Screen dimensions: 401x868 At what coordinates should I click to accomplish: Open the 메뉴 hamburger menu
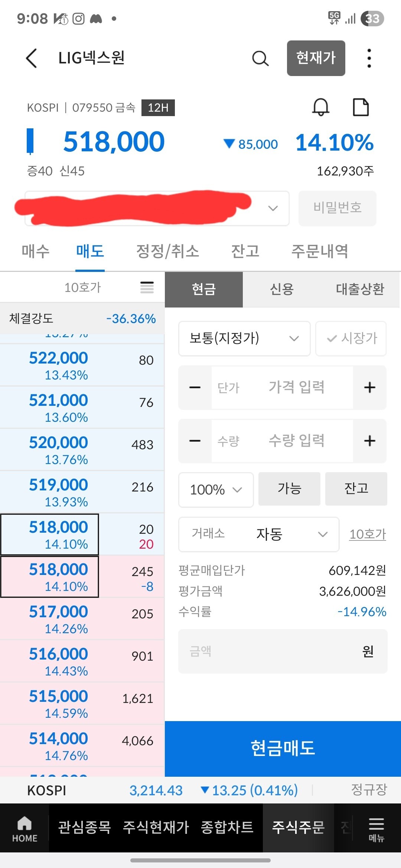click(x=376, y=829)
